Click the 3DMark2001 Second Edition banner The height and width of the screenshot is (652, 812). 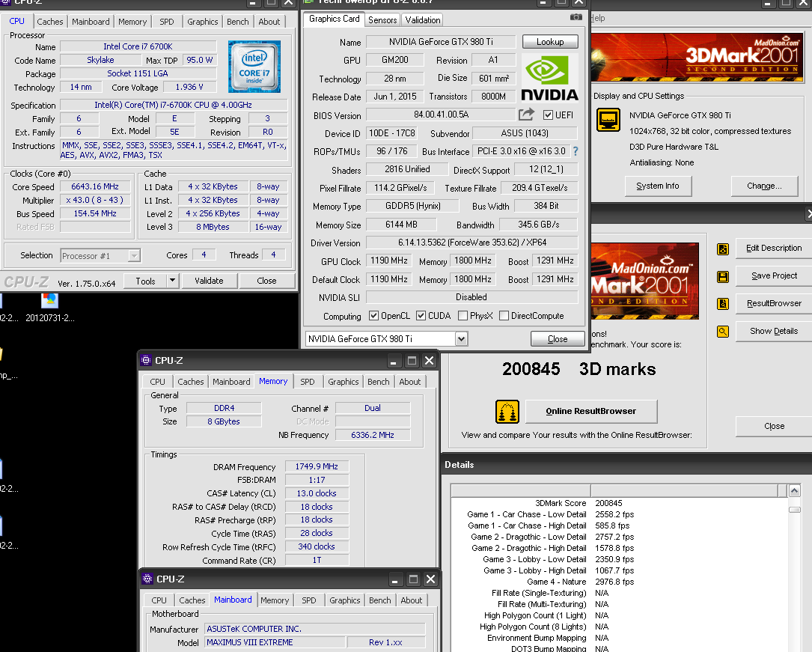pos(697,57)
